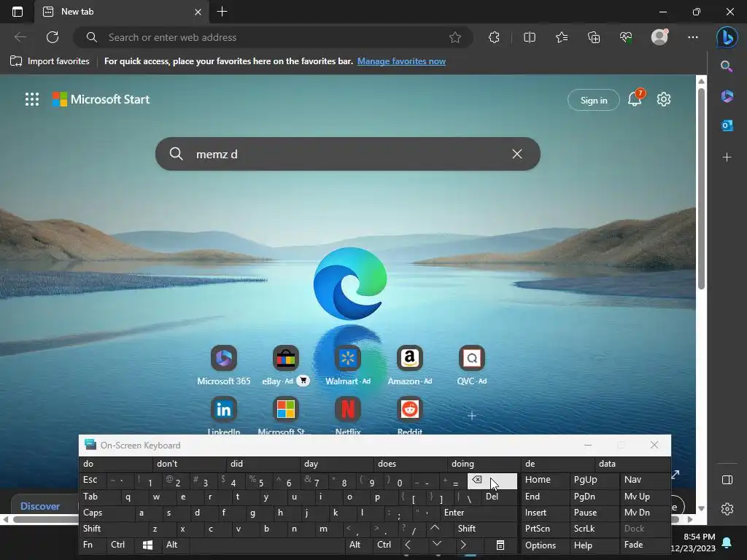Click the menu key on keyboard
Viewport: 747px width, 560px height.
pyautogui.click(x=500, y=545)
